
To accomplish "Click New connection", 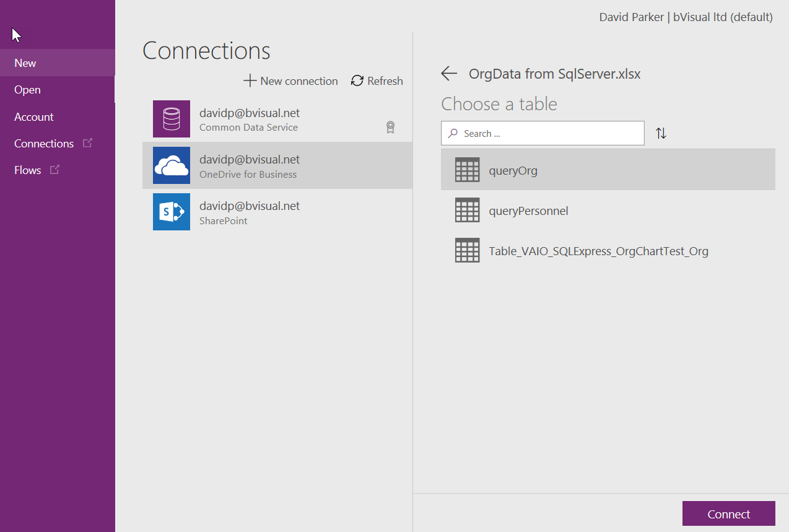I will click(x=290, y=81).
